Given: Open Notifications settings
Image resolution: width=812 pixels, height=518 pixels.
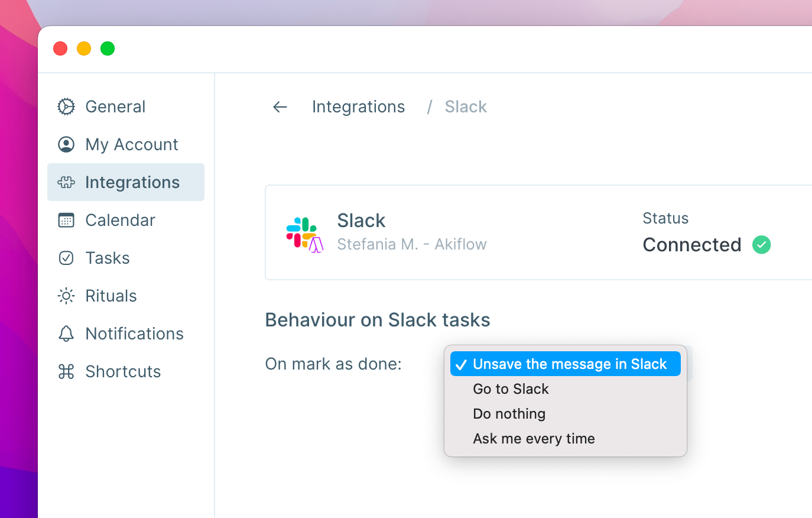Looking at the screenshot, I should pos(126,334).
